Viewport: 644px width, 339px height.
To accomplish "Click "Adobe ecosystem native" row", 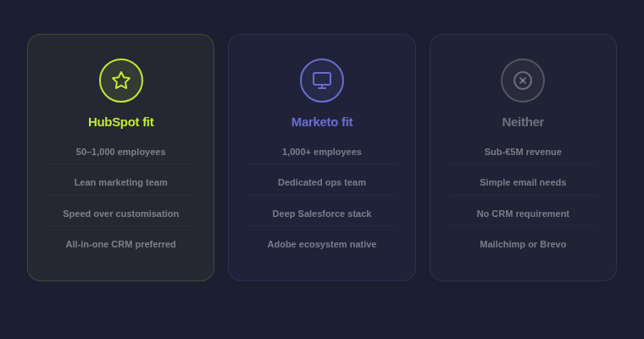I will (322, 244).
